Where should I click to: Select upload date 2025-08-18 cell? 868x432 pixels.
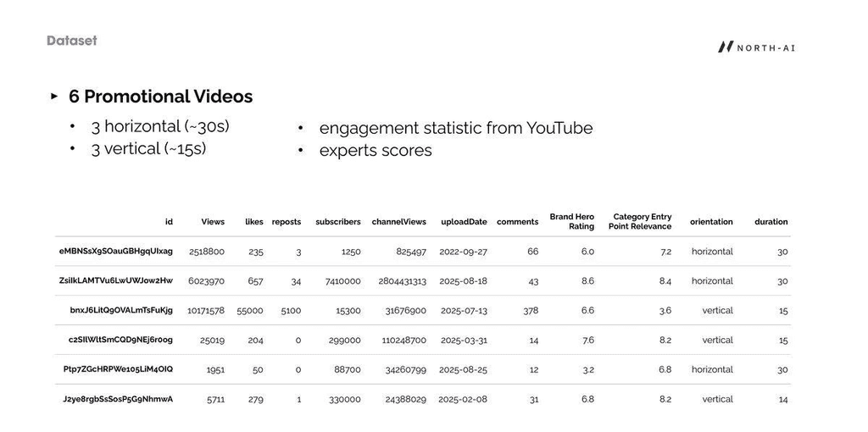coord(464,281)
